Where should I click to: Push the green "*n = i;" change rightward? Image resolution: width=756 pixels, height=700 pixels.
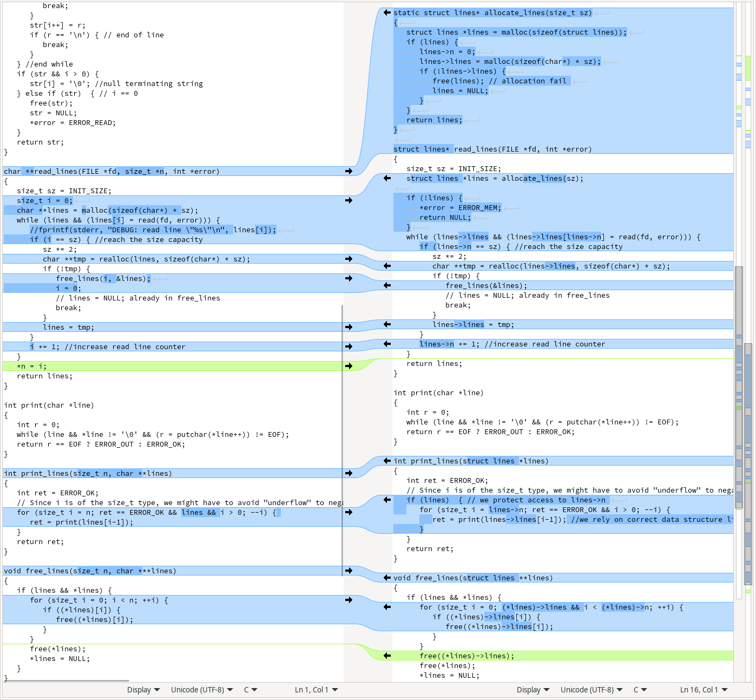pos(349,367)
